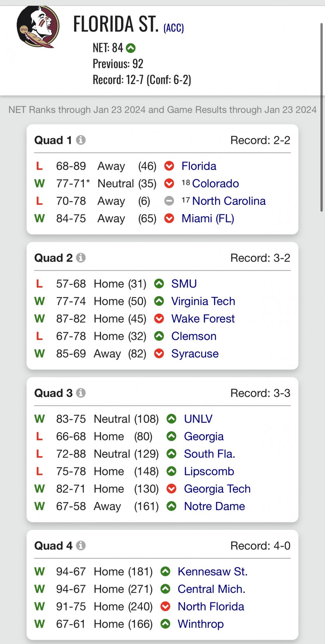Select the South Fla. team link
Image resolution: width=325 pixels, height=644 pixels.
[209, 454]
